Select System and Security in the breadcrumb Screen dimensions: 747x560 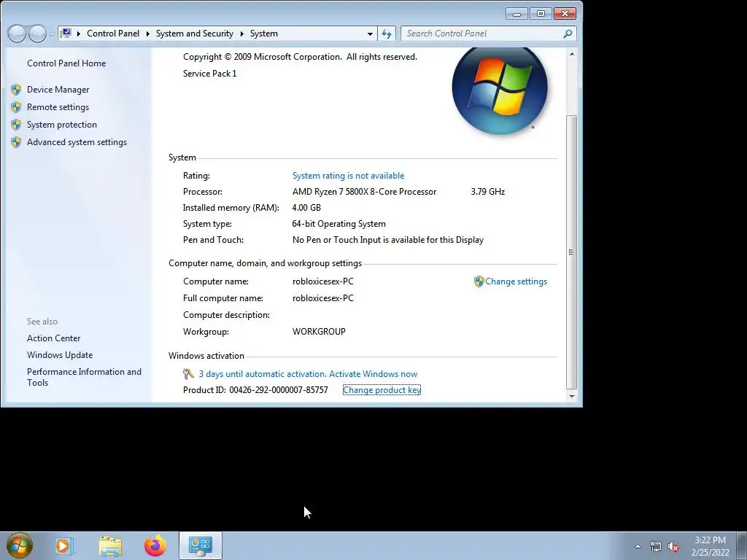194,34
